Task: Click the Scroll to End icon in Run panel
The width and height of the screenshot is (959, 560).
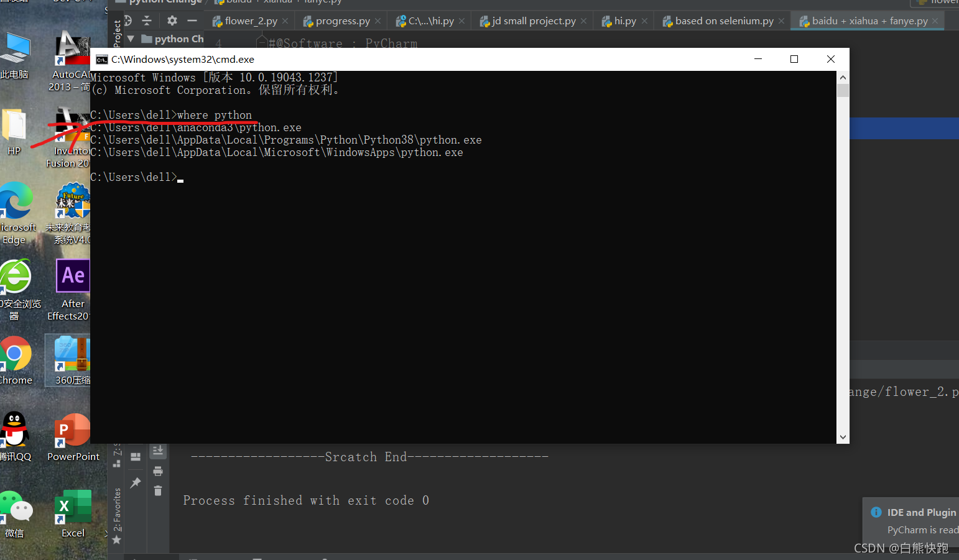Action: tap(158, 451)
